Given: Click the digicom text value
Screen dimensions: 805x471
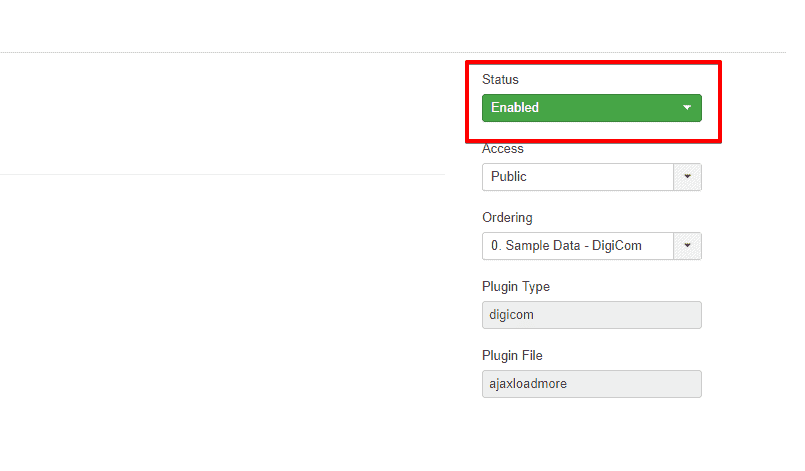Looking at the screenshot, I should pyautogui.click(x=514, y=315).
